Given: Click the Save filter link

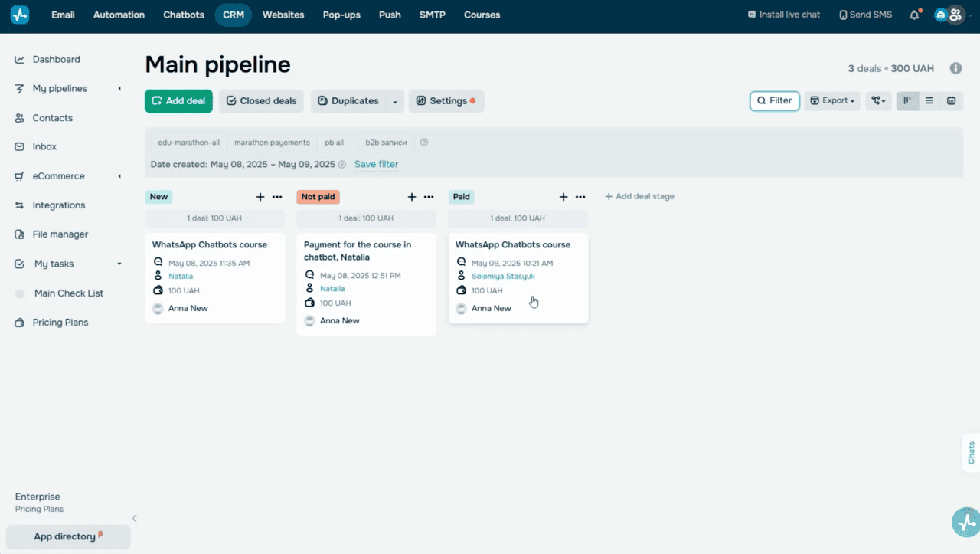Looking at the screenshot, I should coord(376,165).
